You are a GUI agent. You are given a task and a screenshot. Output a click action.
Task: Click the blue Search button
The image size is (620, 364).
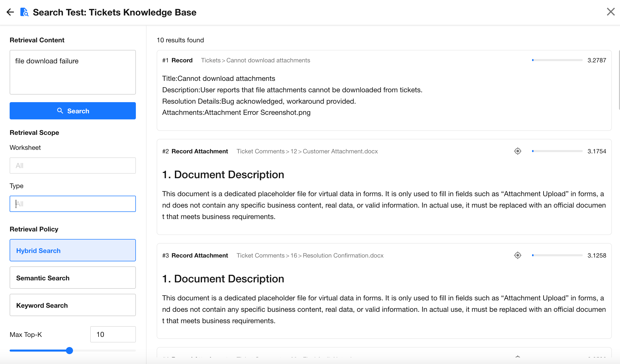click(73, 111)
